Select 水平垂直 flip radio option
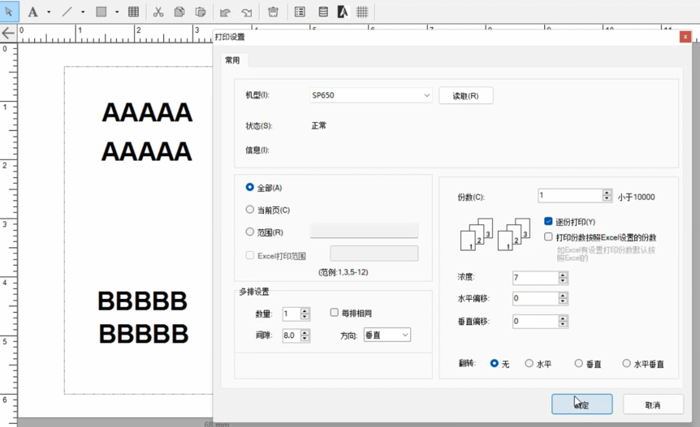 (x=627, y=364)
